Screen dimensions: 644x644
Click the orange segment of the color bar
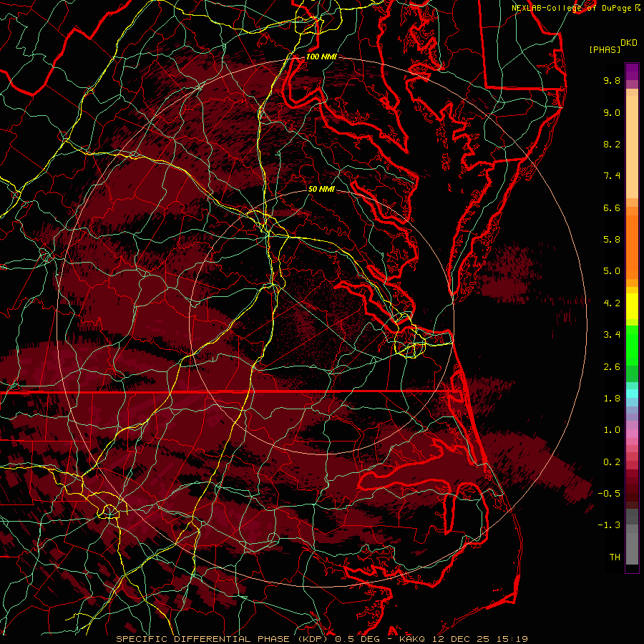tap(632, 246)
